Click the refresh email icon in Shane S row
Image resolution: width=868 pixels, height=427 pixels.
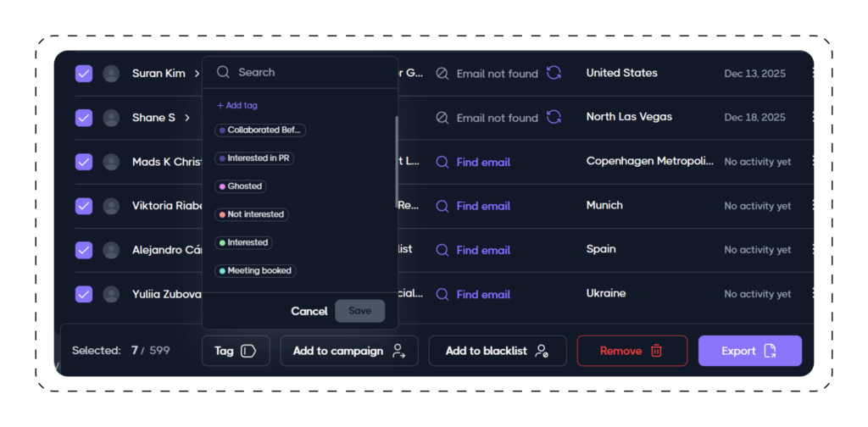pos(554,117)
